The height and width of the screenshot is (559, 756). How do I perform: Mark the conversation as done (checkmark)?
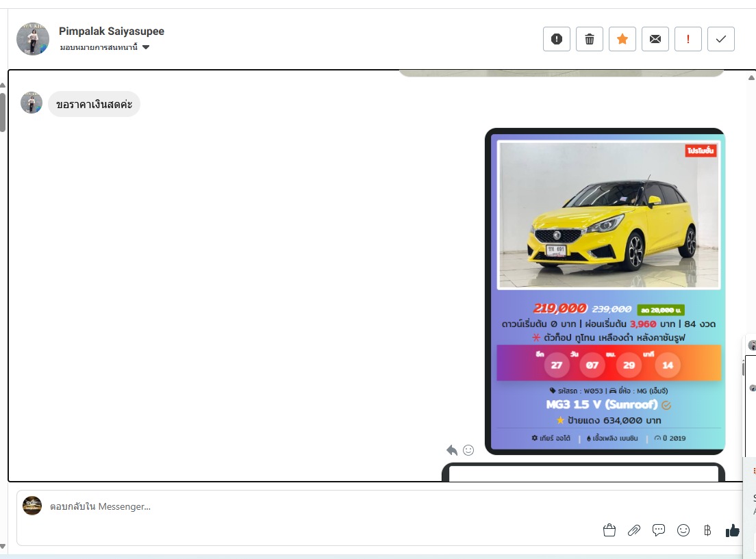pos(720,39)
